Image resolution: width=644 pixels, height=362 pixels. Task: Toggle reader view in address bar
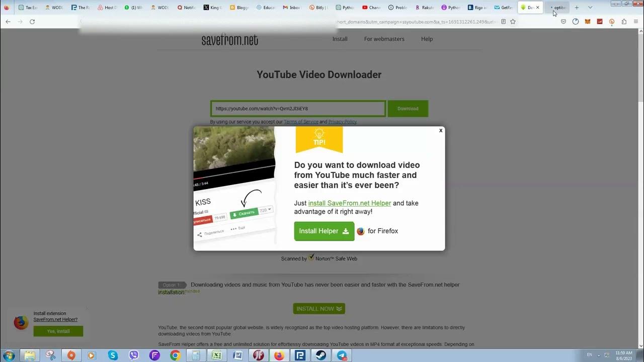(503, 22)
